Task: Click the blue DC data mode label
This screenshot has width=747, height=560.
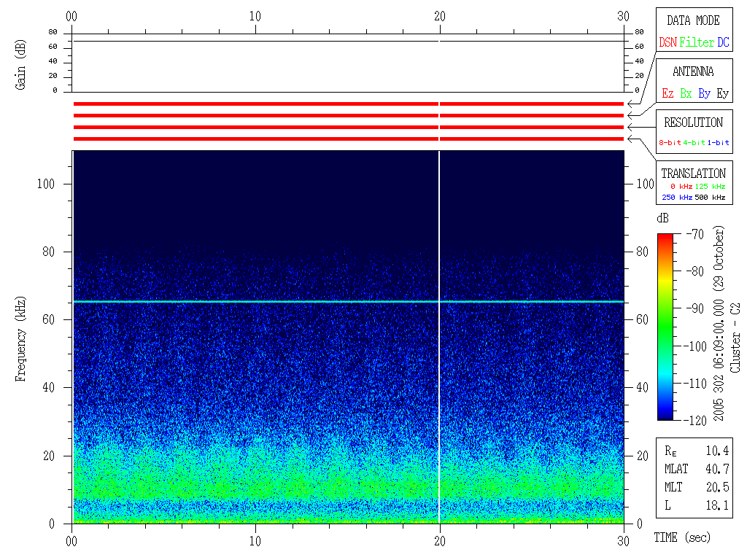Action: (722, 43)
